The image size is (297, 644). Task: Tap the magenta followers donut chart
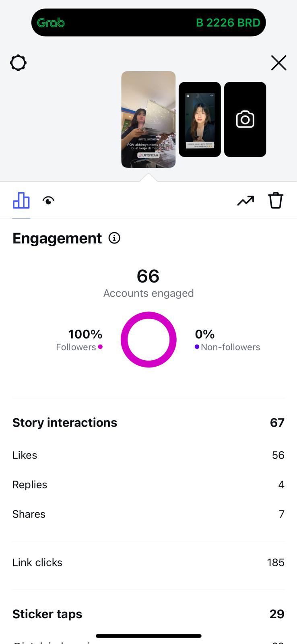pyautogui.click(x=148, y=340)
